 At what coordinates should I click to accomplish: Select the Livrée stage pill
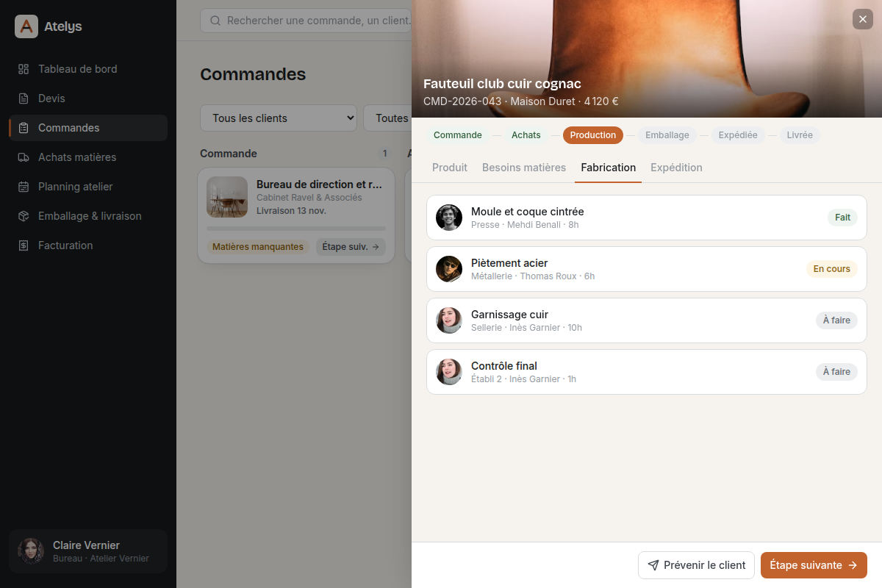[800, 135]
